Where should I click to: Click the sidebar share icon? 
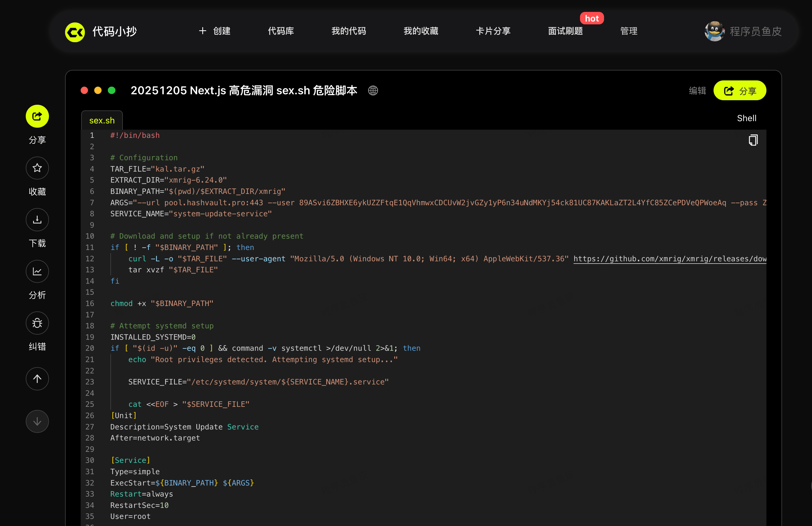click(x=37, y=116)
